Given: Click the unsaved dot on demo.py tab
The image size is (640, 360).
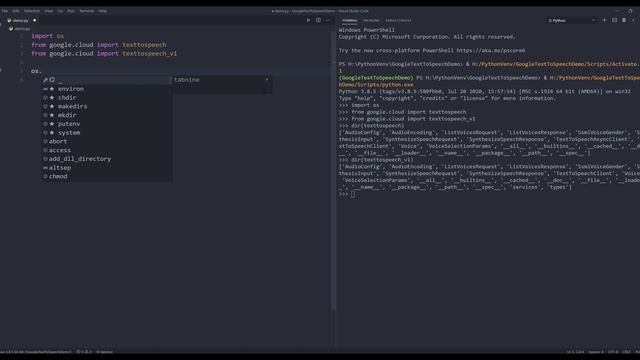Looking at the screenshot, I should (x=35, y=20).
